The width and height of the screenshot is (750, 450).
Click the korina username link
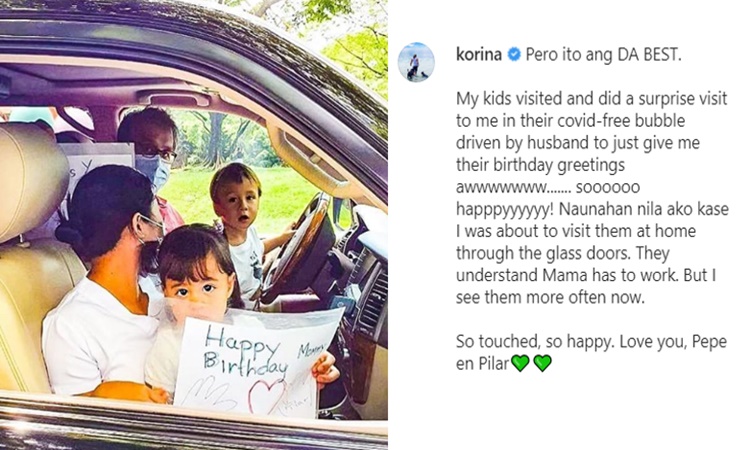click(x=479, y=55)
